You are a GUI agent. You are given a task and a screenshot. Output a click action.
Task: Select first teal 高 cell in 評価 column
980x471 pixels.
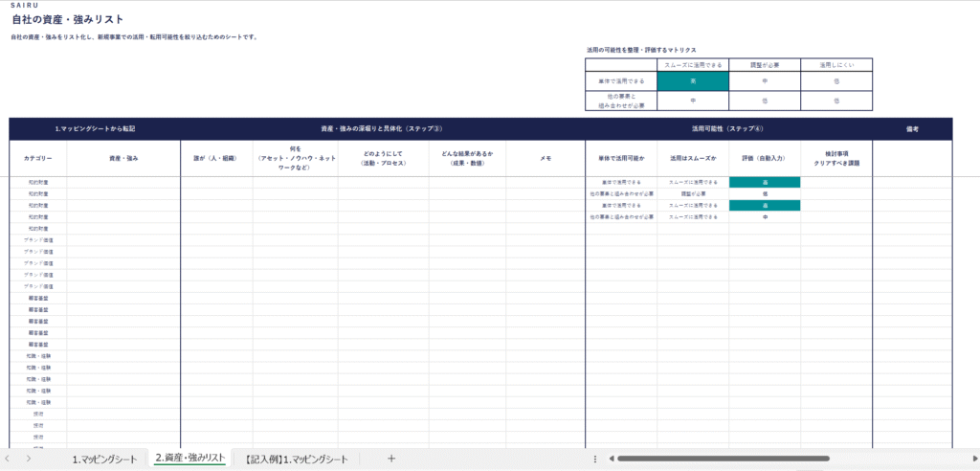click(x=765, y=181)
